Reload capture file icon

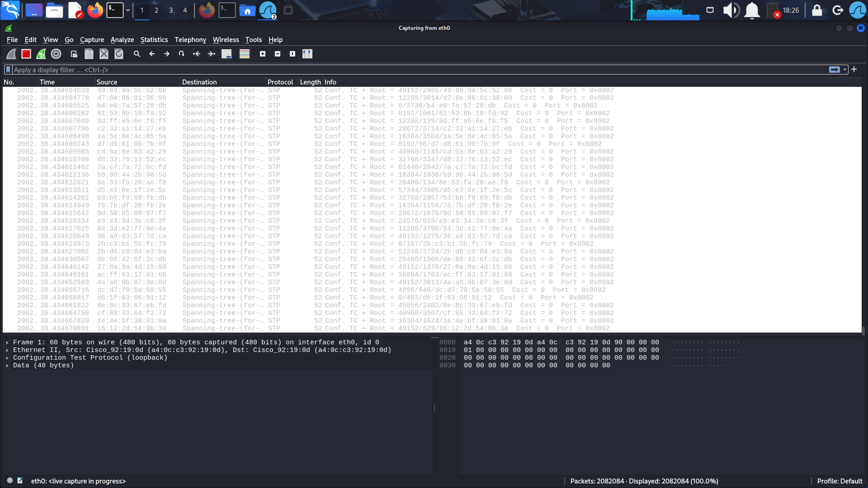[119, 54]
